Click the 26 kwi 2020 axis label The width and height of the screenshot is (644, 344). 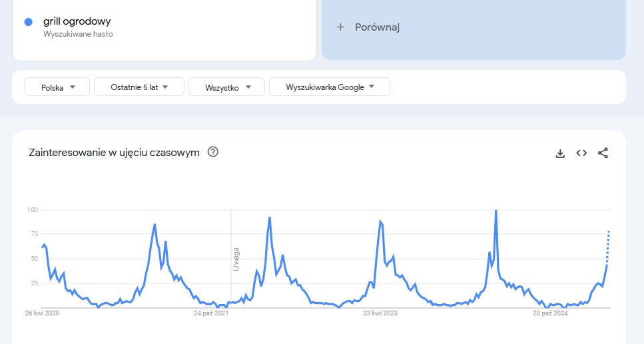click(42, 313)
